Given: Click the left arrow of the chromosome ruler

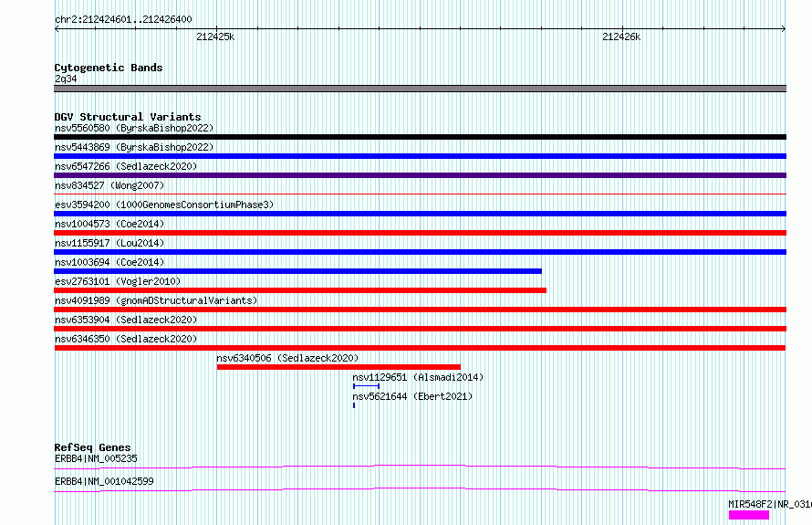Looking at the screenshot, I should coord(57,29).
